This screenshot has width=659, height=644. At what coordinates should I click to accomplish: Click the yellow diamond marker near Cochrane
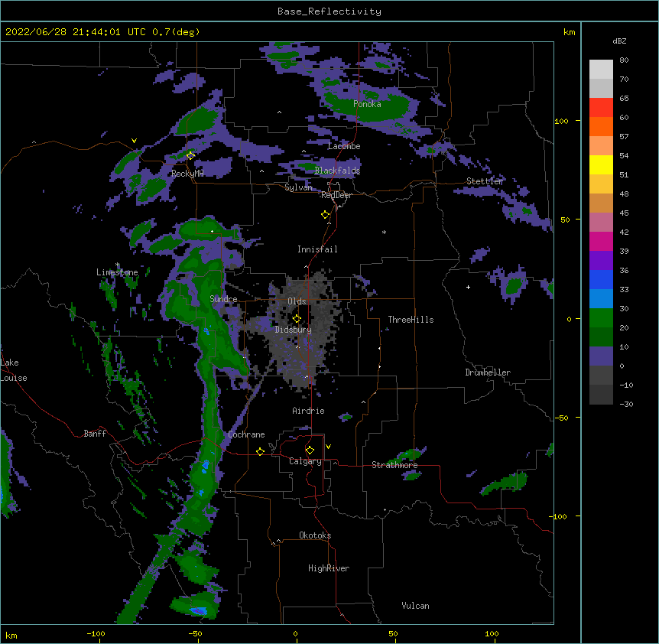tap(260, 451)
